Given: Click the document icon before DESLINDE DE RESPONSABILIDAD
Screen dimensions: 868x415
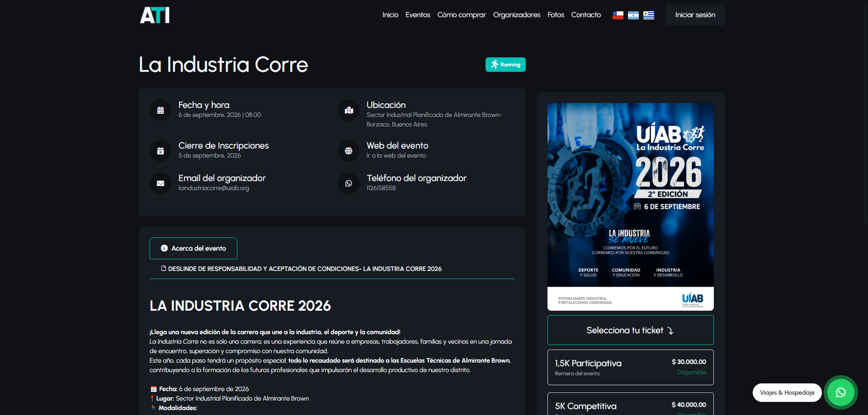Looking at the screenshot, I should [x=164, y=268].
